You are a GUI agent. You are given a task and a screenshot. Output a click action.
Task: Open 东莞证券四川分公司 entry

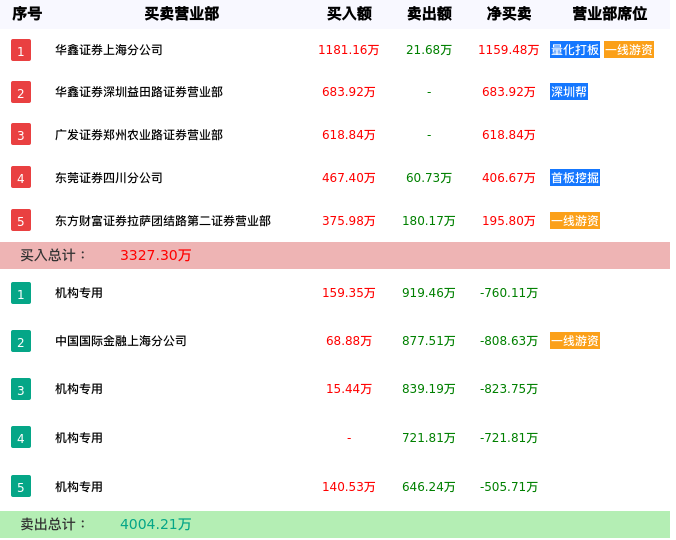pyautogui.click(x=109, y=178)
